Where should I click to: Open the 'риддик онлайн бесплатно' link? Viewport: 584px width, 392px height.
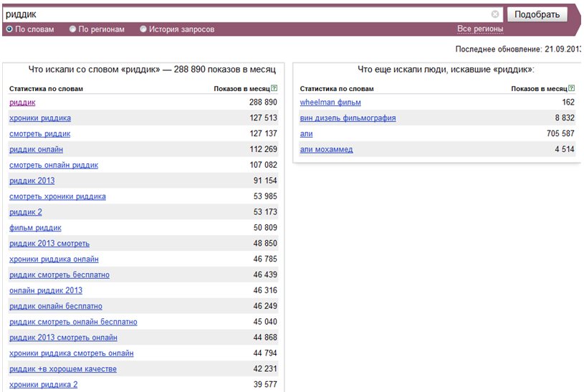pos(56,306)
